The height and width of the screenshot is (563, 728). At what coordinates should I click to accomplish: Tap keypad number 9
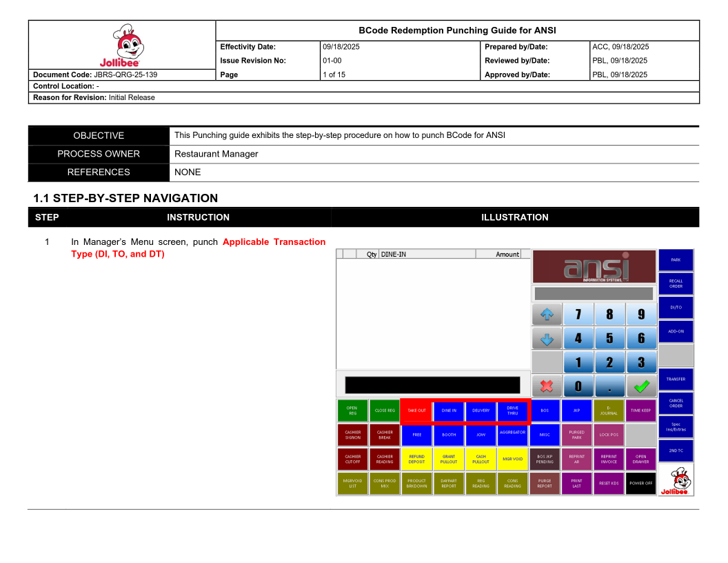(x=641, y=315)
